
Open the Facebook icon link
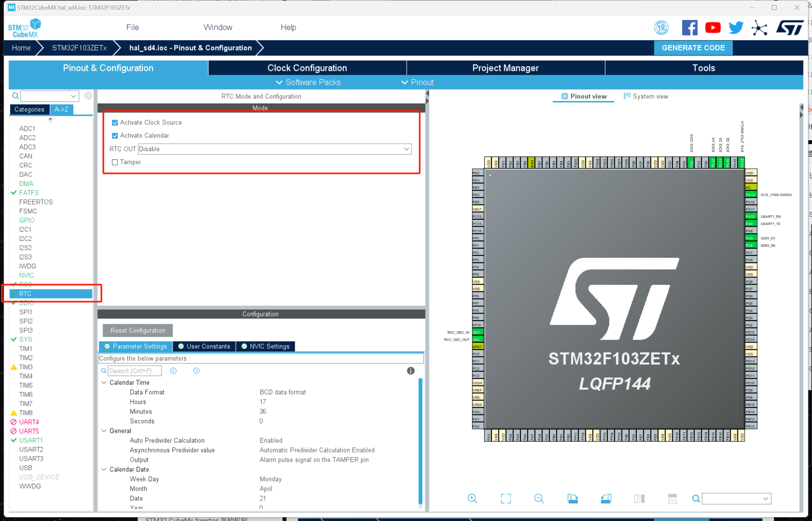point(689,27)
